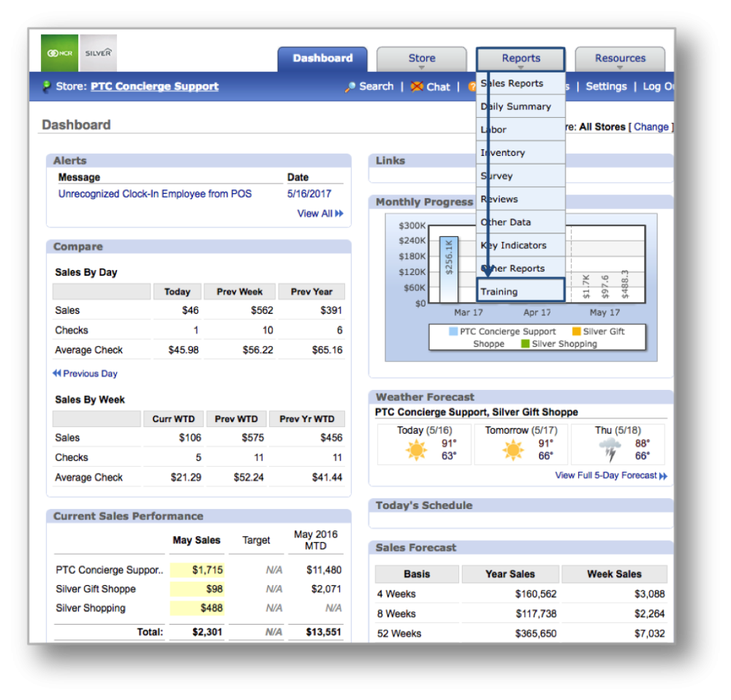Click the Prev Week column header
Image resolution: width=731 pixels, height=700 pixels.
pyautogui.click(x=240, y=291)
